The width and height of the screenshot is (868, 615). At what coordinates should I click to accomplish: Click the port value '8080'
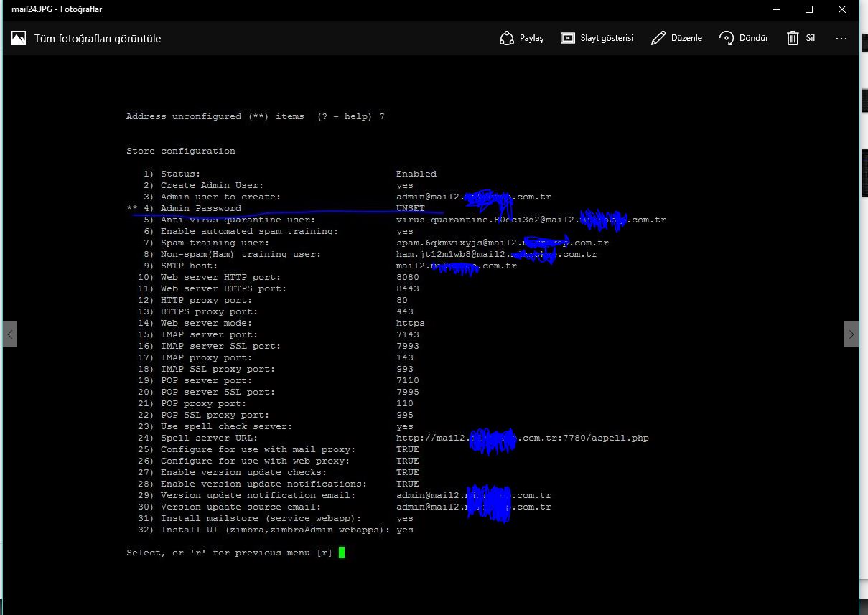(408, 277)
